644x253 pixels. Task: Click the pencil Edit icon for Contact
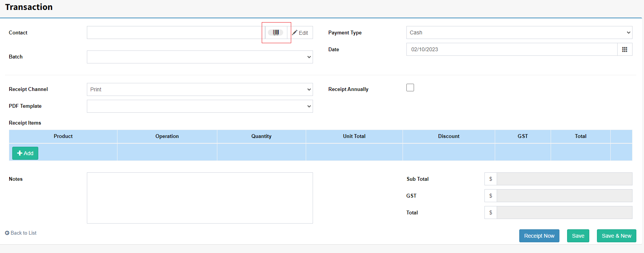(295, 32)
